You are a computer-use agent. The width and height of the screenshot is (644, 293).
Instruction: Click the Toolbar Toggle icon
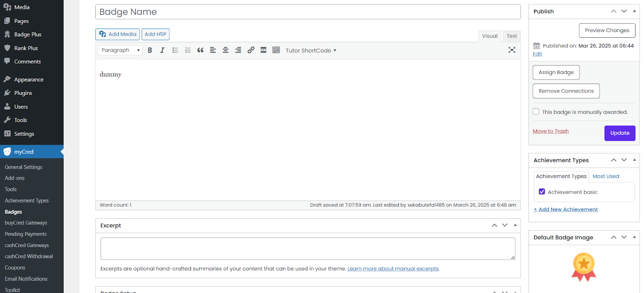pos(276,50)
